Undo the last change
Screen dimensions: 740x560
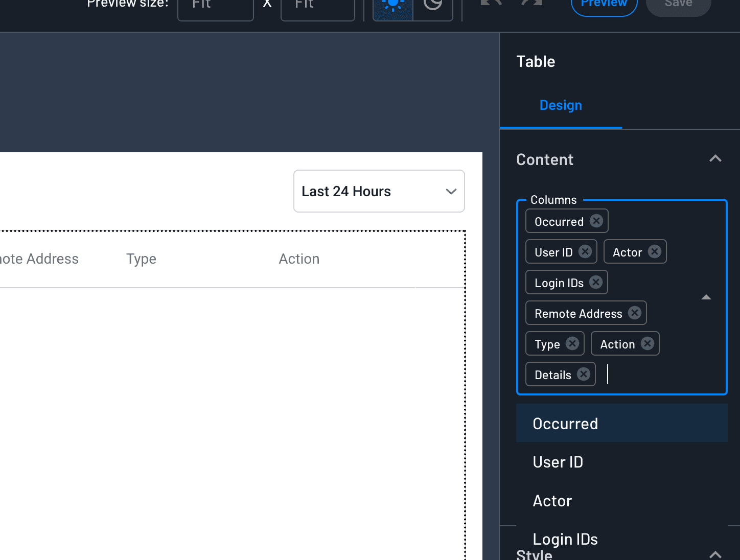coord(490,4)
